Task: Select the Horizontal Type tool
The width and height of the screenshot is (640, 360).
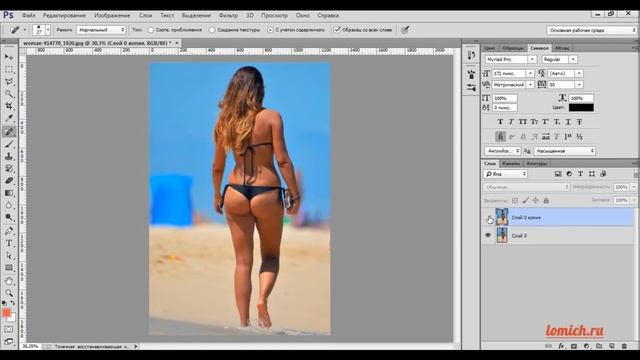Action: coord(9,243)
